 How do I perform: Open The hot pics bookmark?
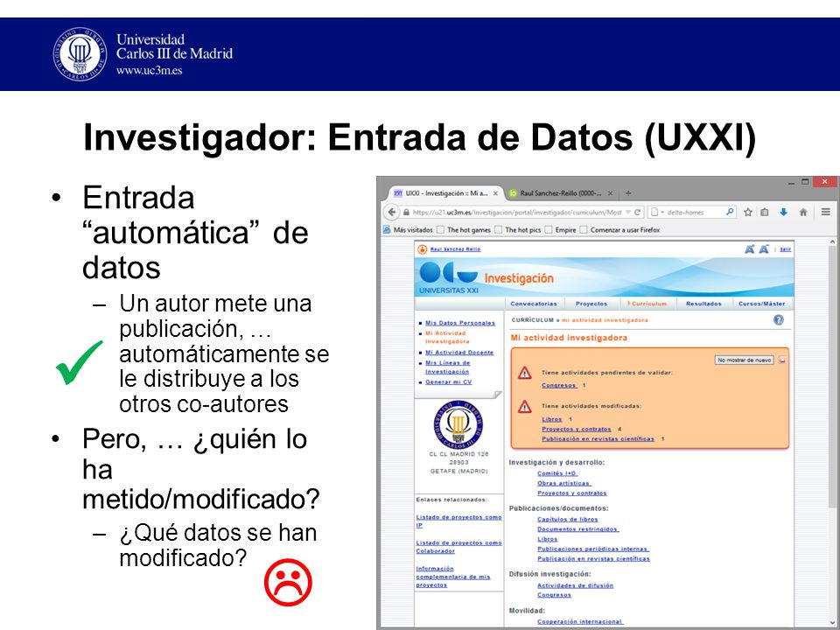[x=517, y=230]
